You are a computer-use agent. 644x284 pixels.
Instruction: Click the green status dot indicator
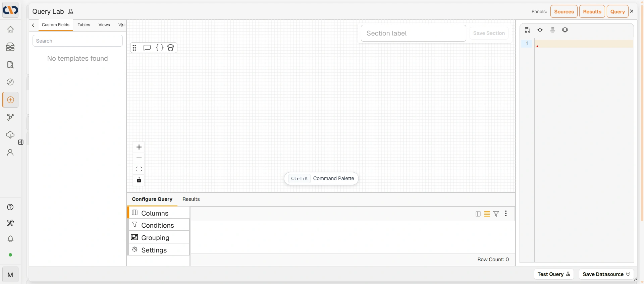point(10,255)
